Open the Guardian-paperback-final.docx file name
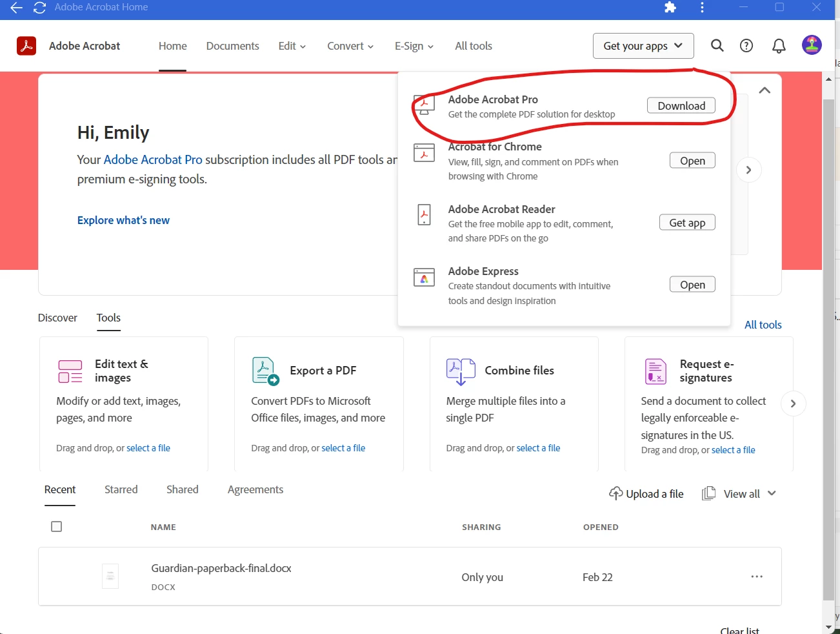 click(221, 568)
